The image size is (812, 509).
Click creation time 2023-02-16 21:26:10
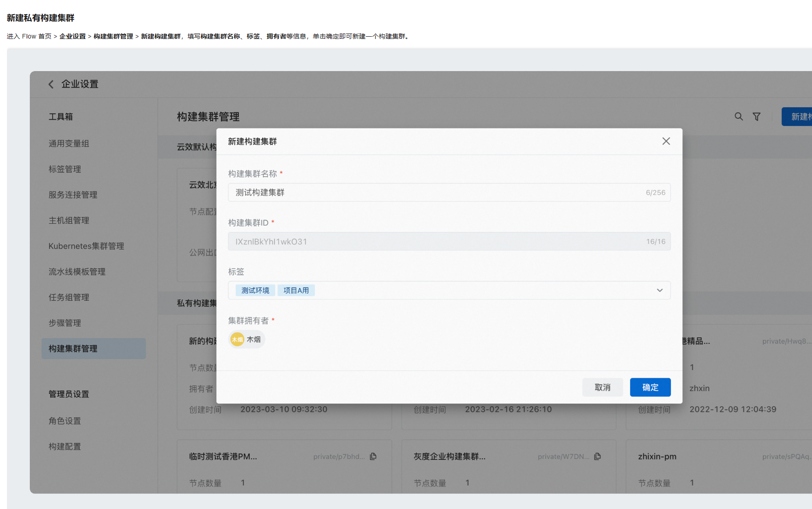(508, 409)
